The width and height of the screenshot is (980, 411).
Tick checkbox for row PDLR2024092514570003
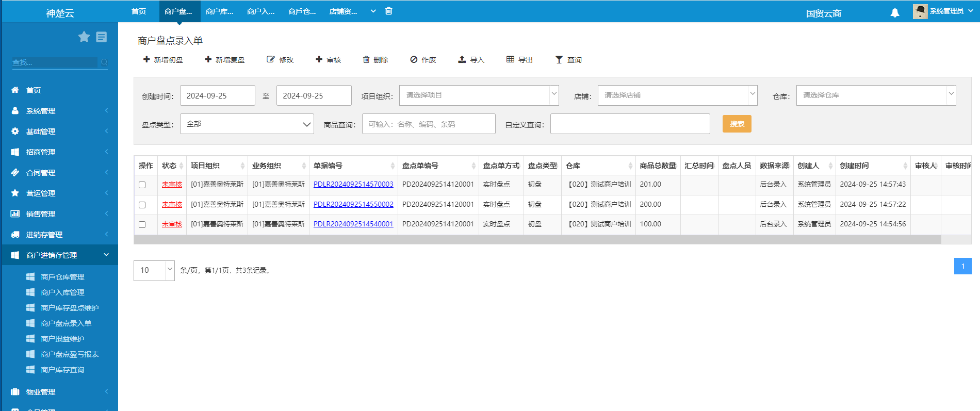point(142,185)
